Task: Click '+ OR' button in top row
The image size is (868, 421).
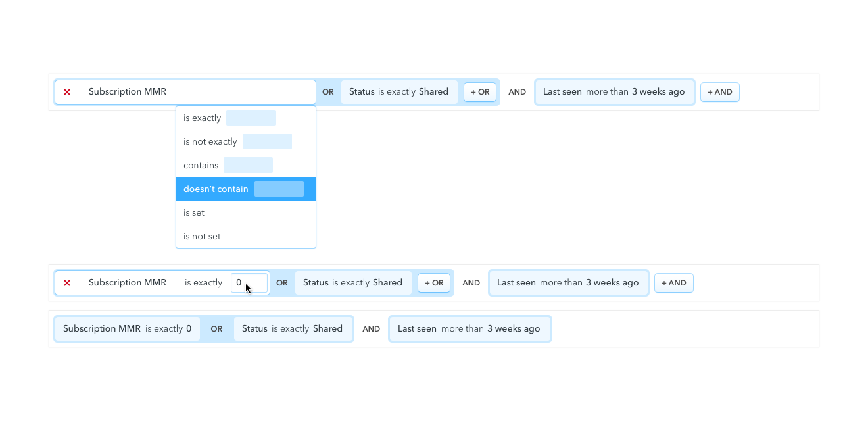Action: click(480, 92)
